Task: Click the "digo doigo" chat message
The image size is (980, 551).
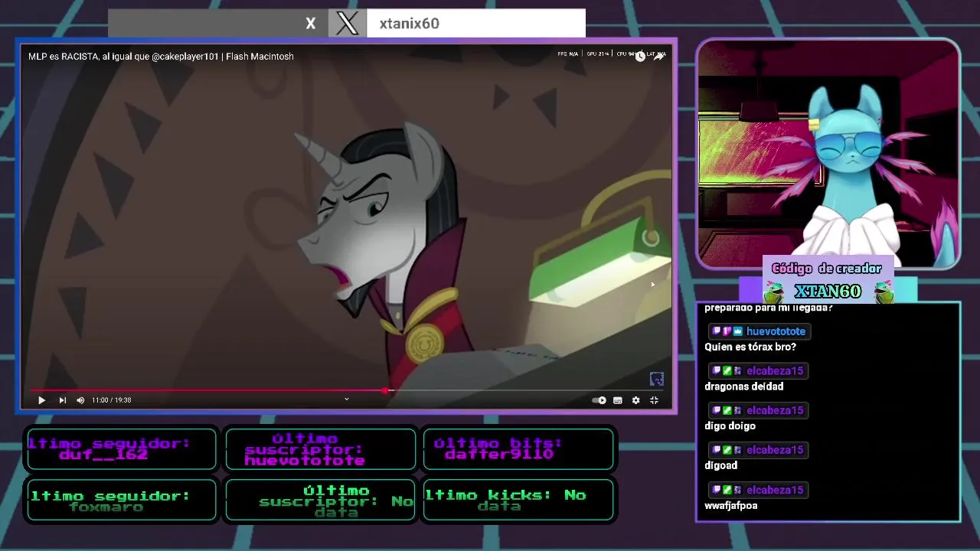Action: [x=730, y=426]
